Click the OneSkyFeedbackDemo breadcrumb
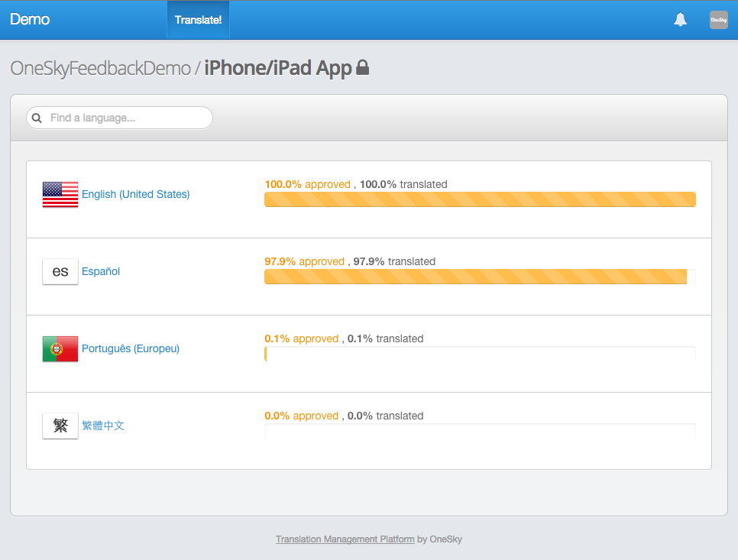 pyautogui.click(x=100, y=68)
